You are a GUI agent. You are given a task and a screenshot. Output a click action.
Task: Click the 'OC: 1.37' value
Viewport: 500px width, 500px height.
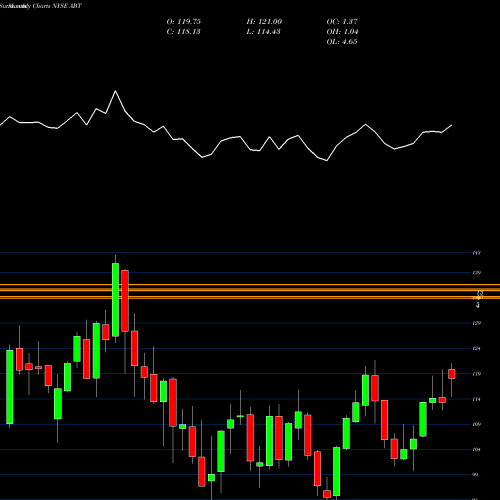pyautogui.click(x=342, y=22)
